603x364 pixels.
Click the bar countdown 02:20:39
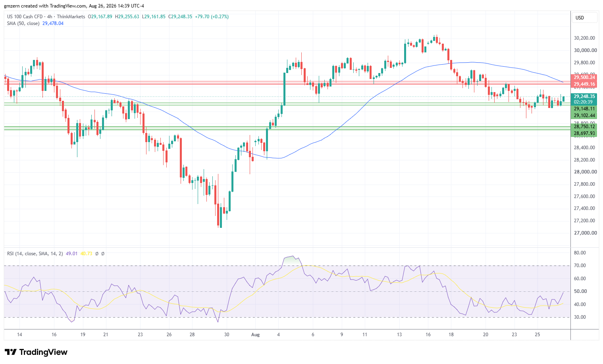coord(583,102)
